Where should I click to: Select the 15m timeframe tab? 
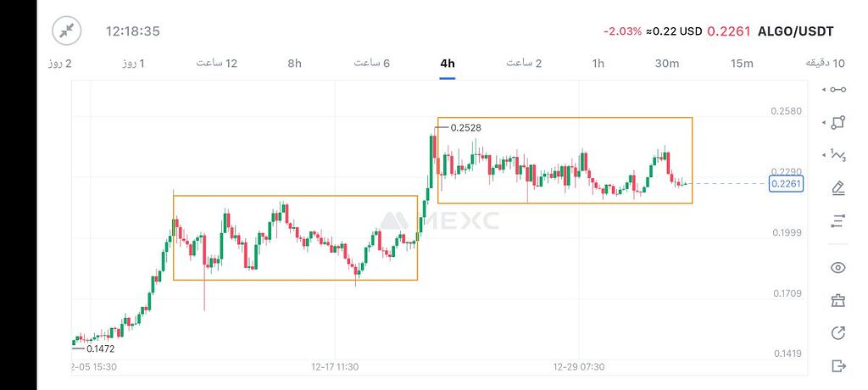click(742, 64)
